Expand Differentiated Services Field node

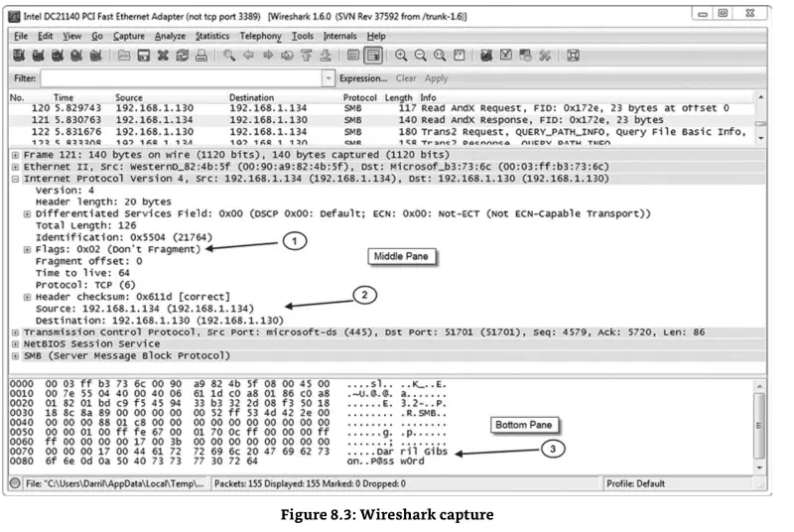(28, 214)
